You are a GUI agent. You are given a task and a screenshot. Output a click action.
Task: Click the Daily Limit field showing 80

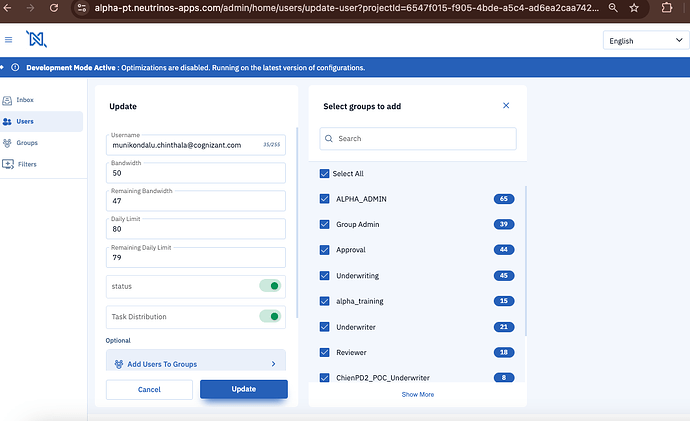pos(196,229)
